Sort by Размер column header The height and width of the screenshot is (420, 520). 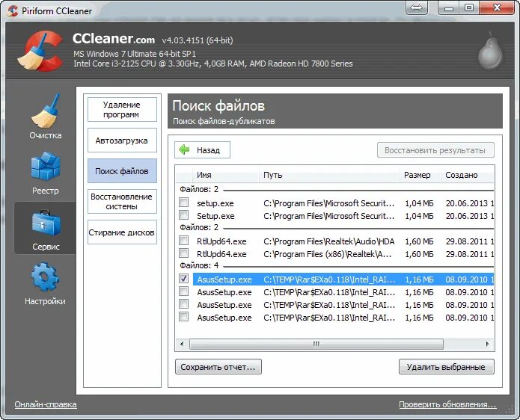pyautogui.click(x=420, y=175)
